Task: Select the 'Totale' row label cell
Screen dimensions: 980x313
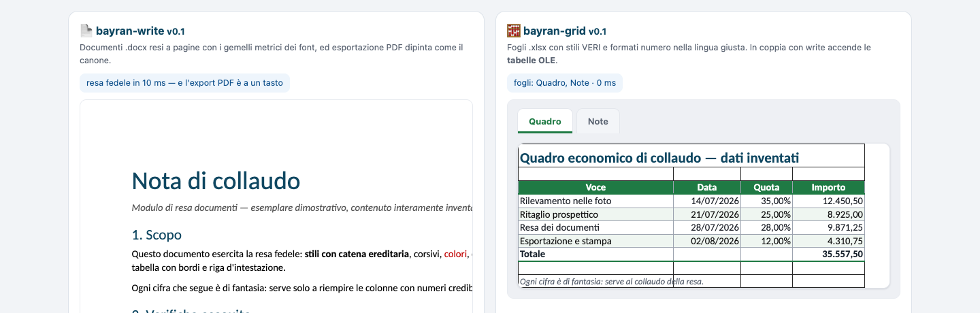Action: click(x=595, y=254)
